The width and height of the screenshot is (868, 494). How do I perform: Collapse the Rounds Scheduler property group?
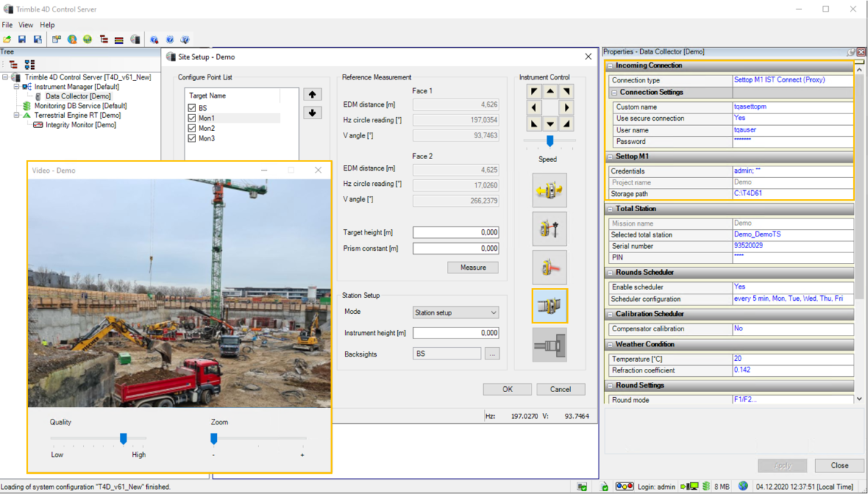[x=610, y=273]
